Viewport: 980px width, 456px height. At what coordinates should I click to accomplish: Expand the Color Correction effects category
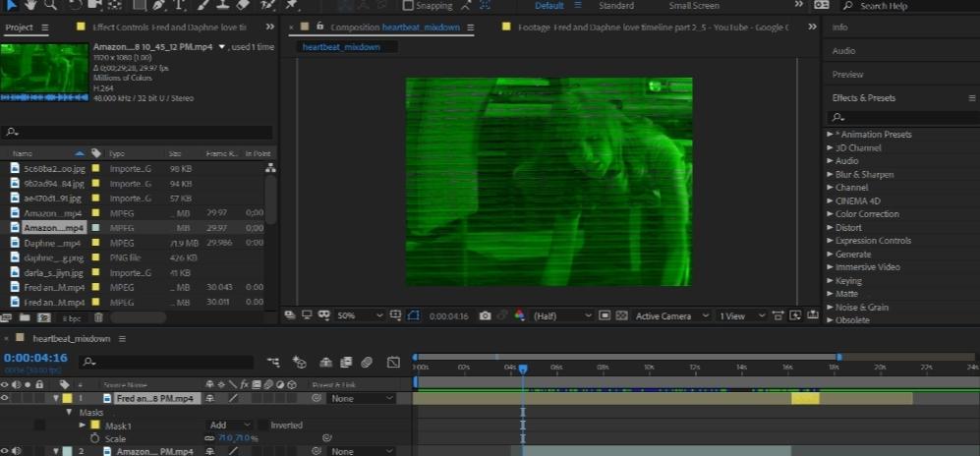click(x=830, y=214)
